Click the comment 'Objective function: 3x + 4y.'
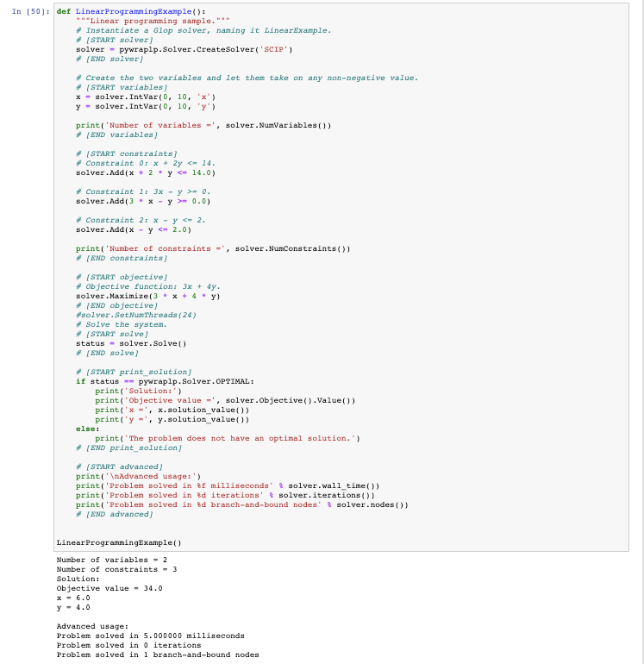The image size is (644, 664). click(x=148, y=286)
